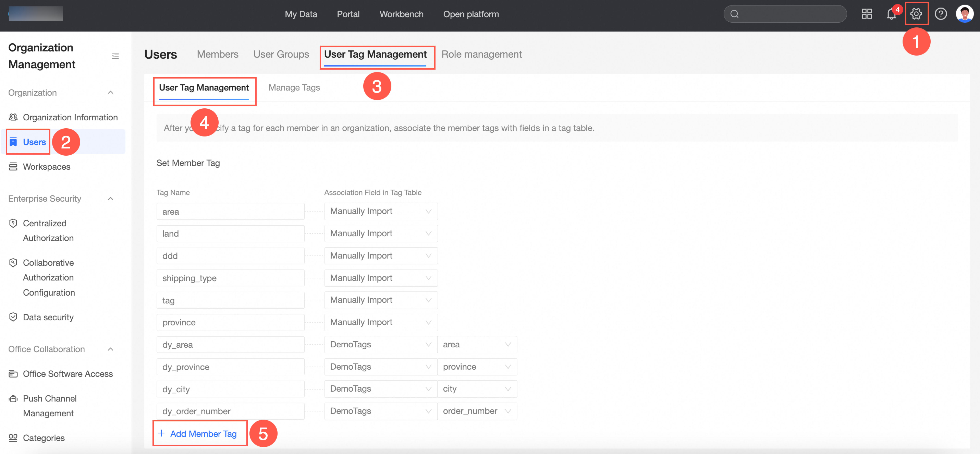Viewport: 980px width, 454px height.
Task: Open Manually Import dropdown for area tag
Action: pos(380,211)
